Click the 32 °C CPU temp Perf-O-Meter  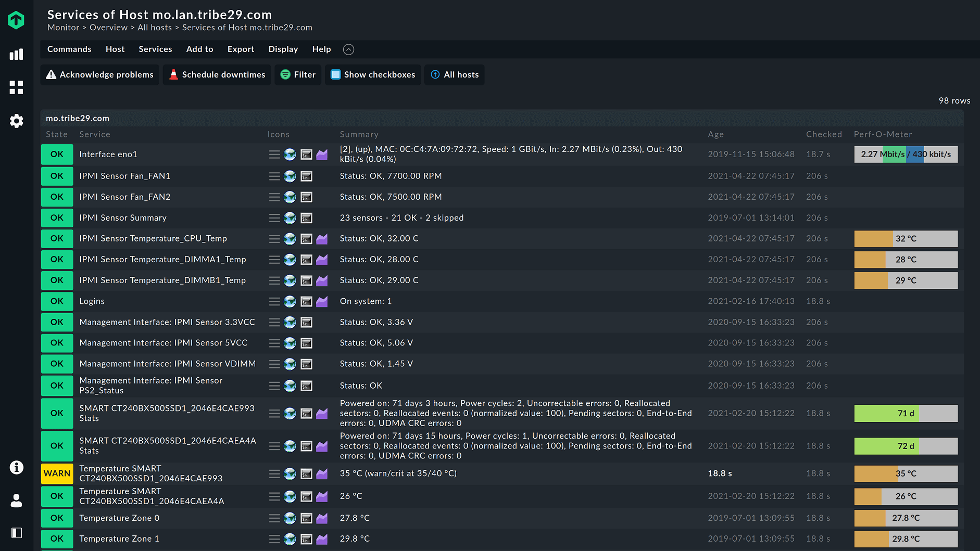906,239
